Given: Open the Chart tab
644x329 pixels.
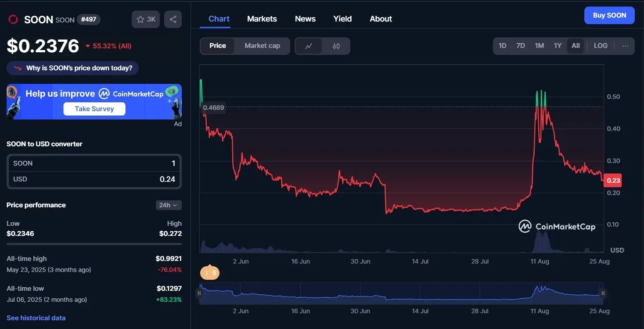Looking at the screenshot, I should click(219, 19).
